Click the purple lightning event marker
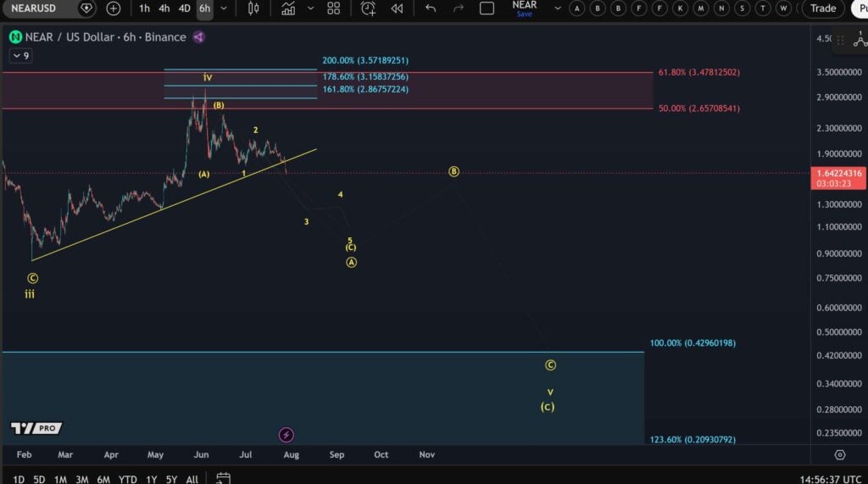868x484 pixels. [x=287, y=435]
